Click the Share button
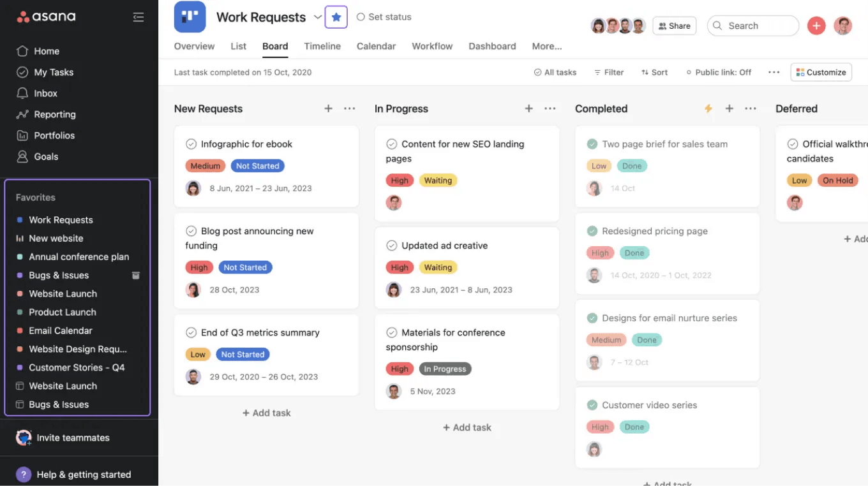This screenshot has width=868, height=486. [674, 26]
